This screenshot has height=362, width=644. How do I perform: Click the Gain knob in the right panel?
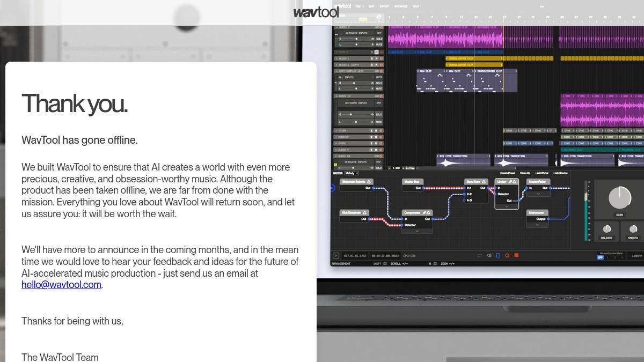pos(620,198)
